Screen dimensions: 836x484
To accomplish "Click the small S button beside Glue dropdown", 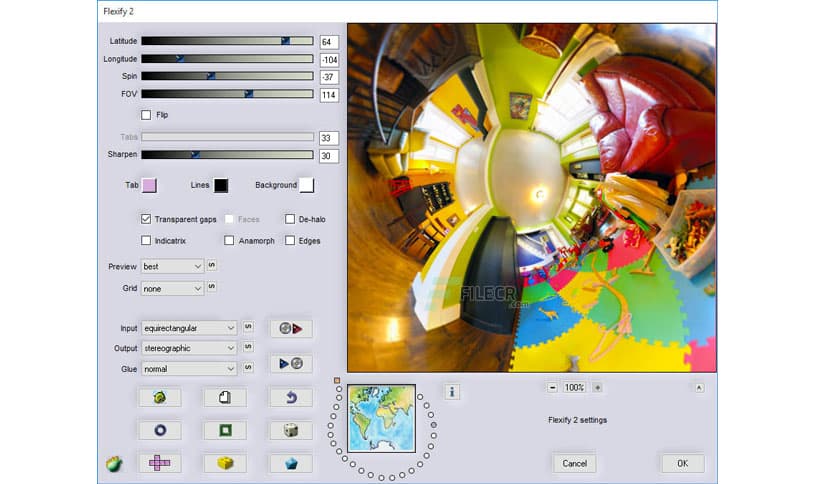I will click(248, 368).
